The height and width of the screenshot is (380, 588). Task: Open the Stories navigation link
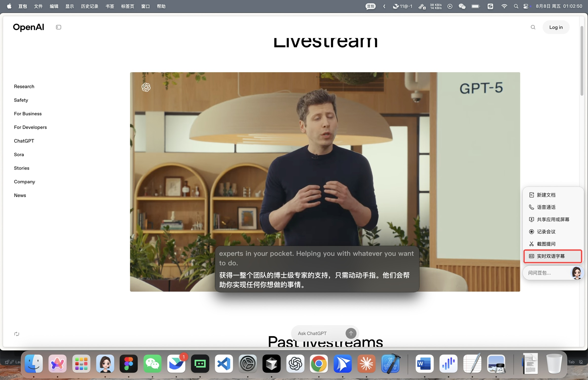point(22,168)
